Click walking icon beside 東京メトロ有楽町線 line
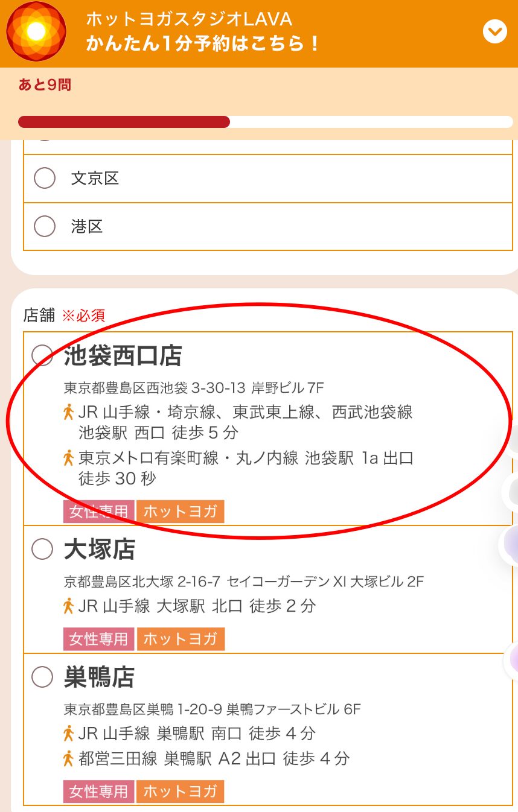Screen dimensions: 518x812 coord(68,458)
